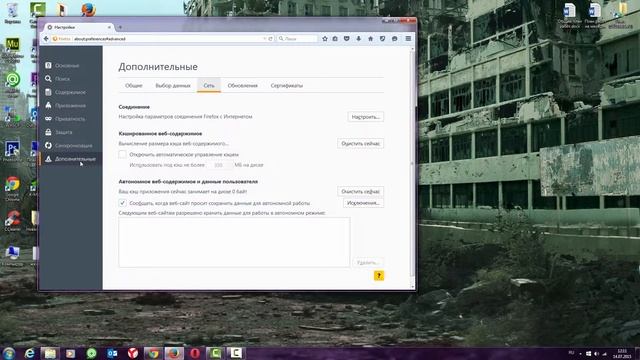Open the Downloads arrow icon

click(x=358, y=39)
